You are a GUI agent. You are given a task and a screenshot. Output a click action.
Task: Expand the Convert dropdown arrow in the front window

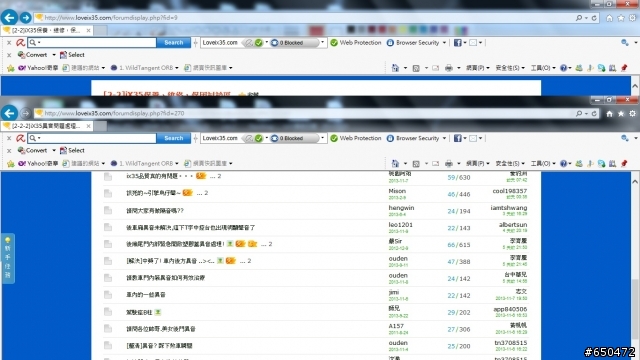[53, 150]
